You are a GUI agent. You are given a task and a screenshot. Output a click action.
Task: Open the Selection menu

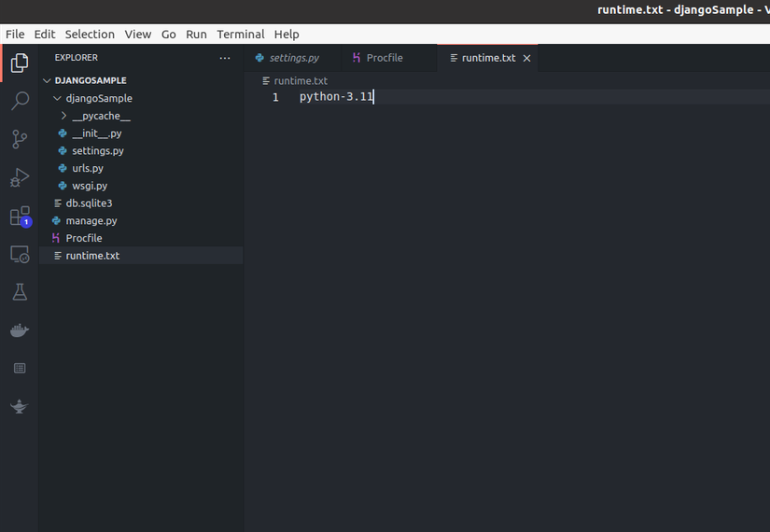coord(90,35)
